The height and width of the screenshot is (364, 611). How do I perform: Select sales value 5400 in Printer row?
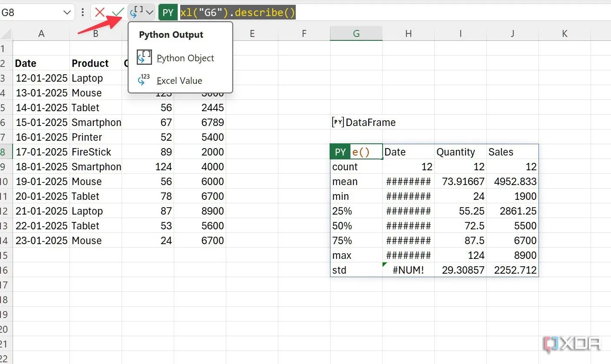coord(200,137)
